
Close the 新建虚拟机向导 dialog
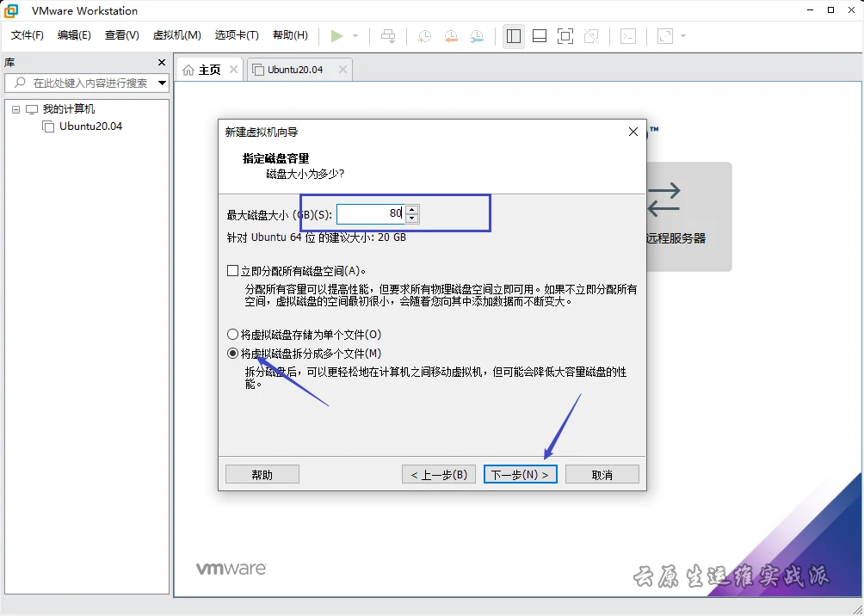coord(633,132)
